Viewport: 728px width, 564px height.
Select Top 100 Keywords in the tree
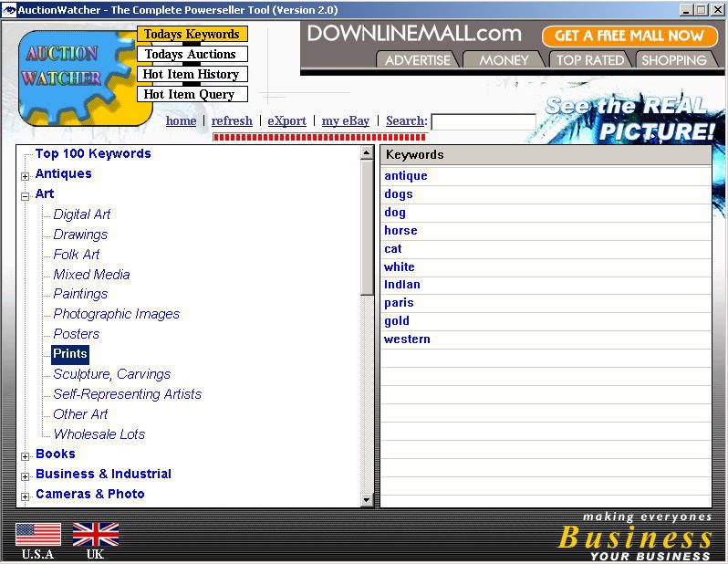93,153
